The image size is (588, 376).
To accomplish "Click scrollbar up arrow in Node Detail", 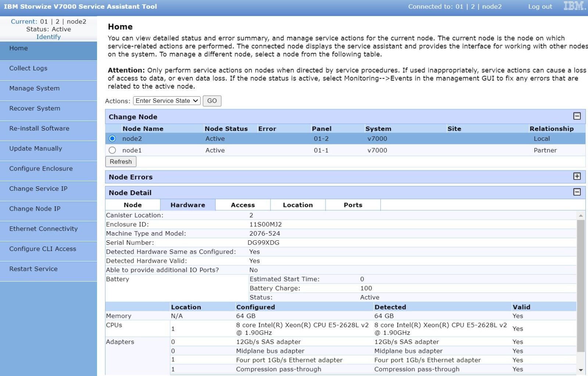I will (581, 215).
